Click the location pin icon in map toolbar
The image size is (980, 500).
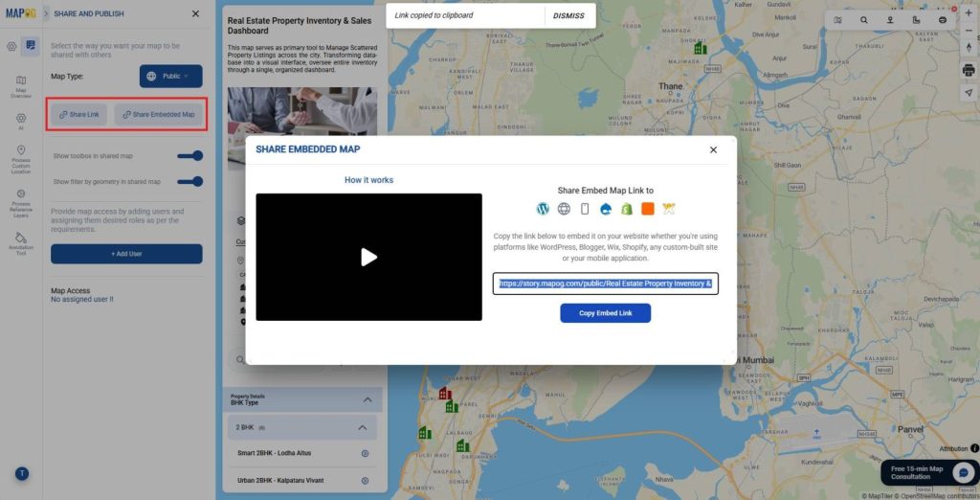890,20
